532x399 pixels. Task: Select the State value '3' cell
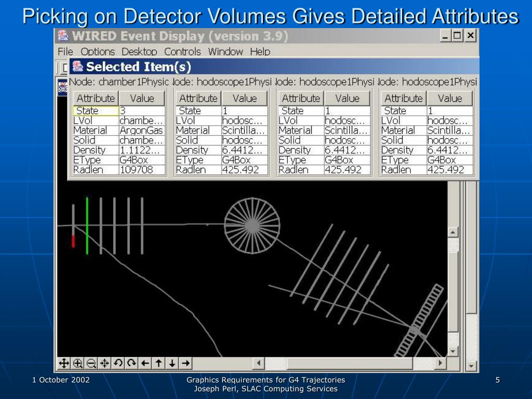142,111
